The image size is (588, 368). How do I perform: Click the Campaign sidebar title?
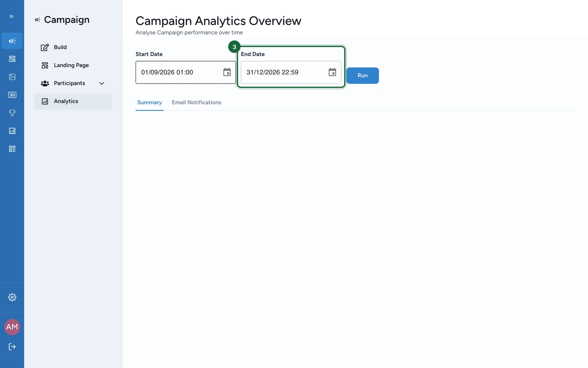point(67,20)
